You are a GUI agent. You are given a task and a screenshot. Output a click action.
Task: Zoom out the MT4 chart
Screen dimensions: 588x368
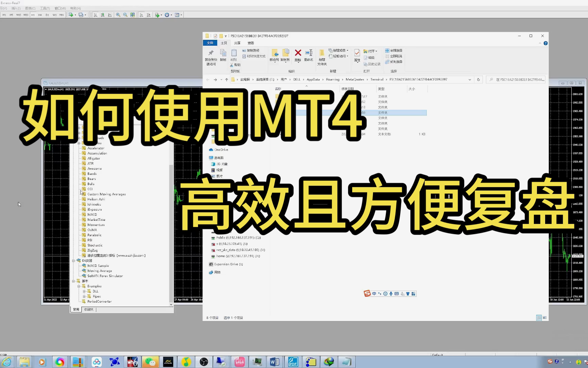(125, 15)
